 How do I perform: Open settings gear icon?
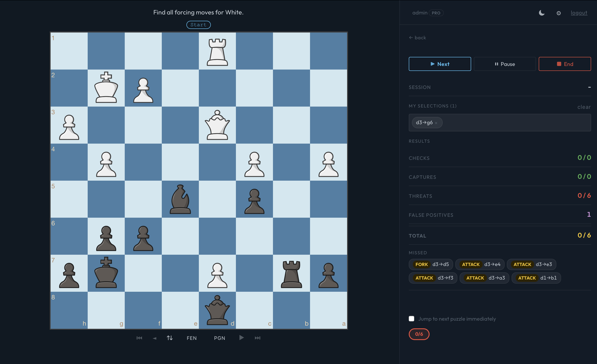point(559,13)
